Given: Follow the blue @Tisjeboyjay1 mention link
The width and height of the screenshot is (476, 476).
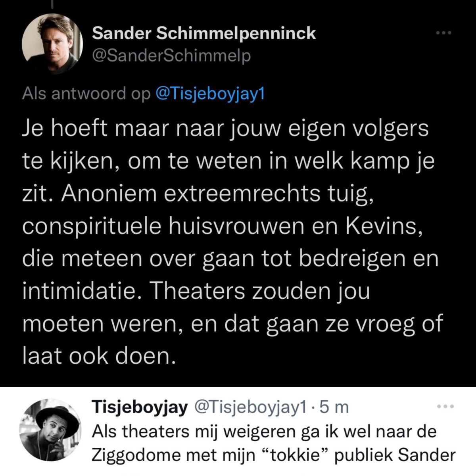Looking at the screenshot, I should [210, 94].
